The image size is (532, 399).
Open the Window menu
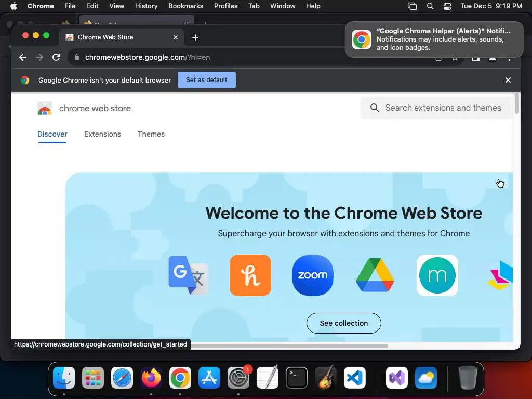click(x=283, y=6)
